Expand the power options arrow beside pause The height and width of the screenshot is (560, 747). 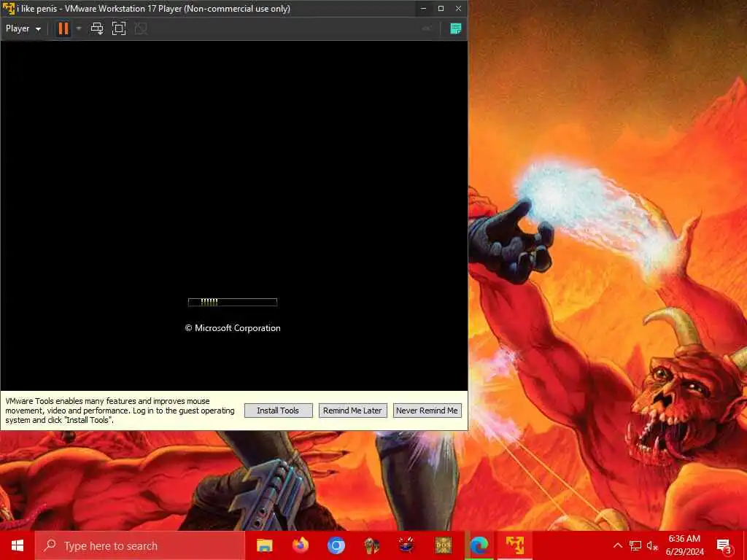tap(79, 28)
